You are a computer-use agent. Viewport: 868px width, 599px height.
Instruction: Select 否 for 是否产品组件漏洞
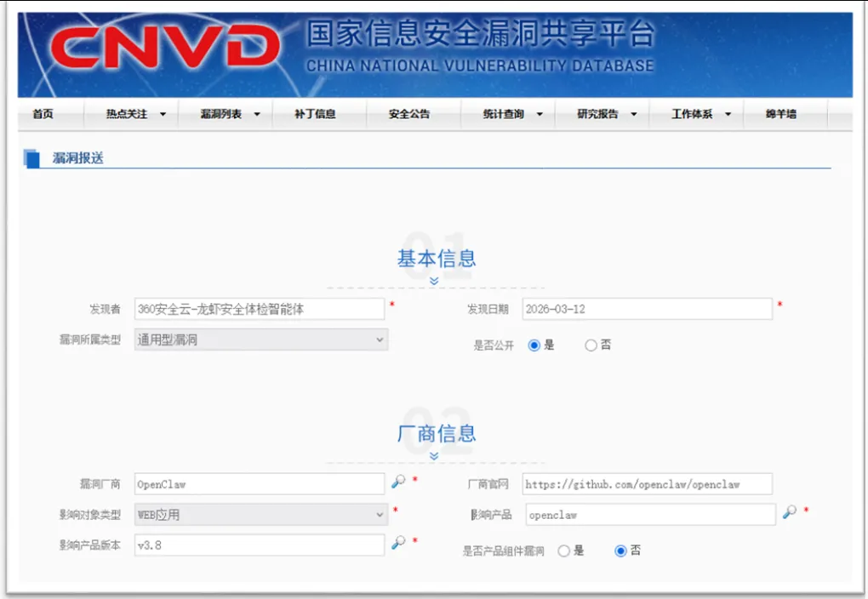pos(620,551)
